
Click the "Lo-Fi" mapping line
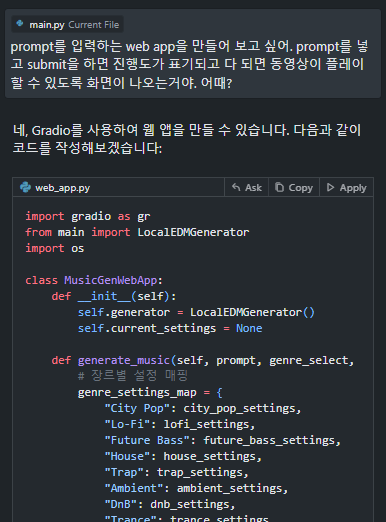[180, 424]
